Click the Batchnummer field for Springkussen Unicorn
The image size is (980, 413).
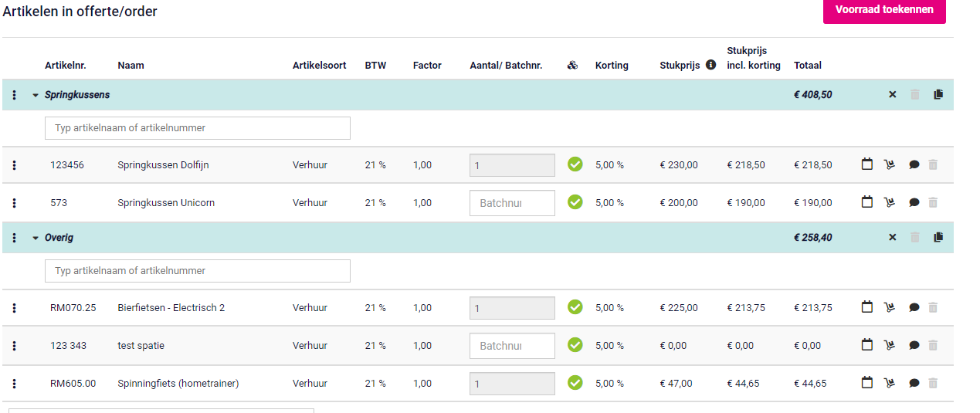(x=512, y=203)
